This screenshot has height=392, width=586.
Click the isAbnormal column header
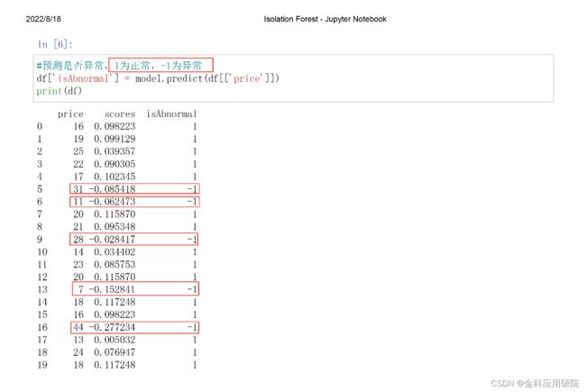(171, 114)
